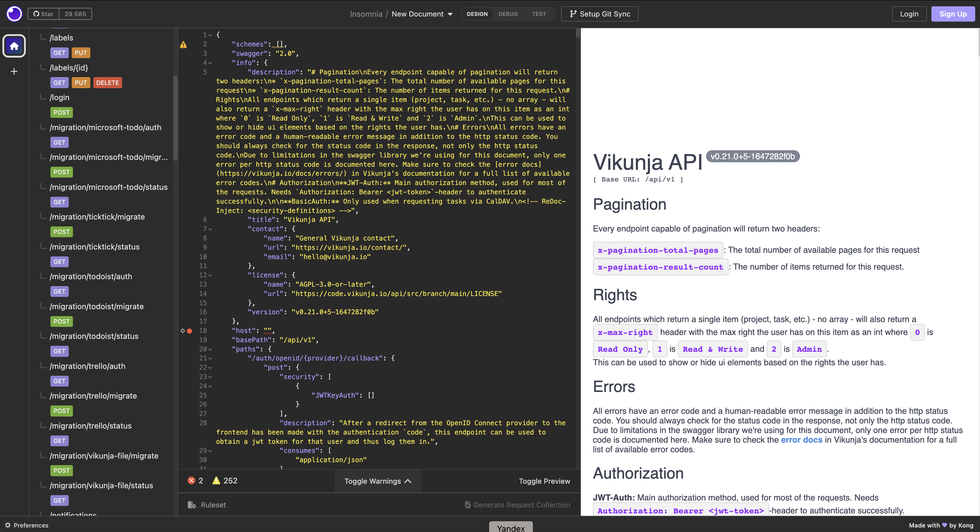This screenshot has height=532, width=980.
Task: Switch to the DEBUG tab
Action: [x=508, y=14]
